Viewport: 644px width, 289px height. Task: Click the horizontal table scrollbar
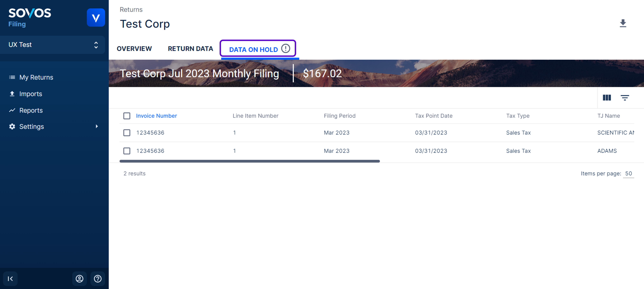pos(250,161)
